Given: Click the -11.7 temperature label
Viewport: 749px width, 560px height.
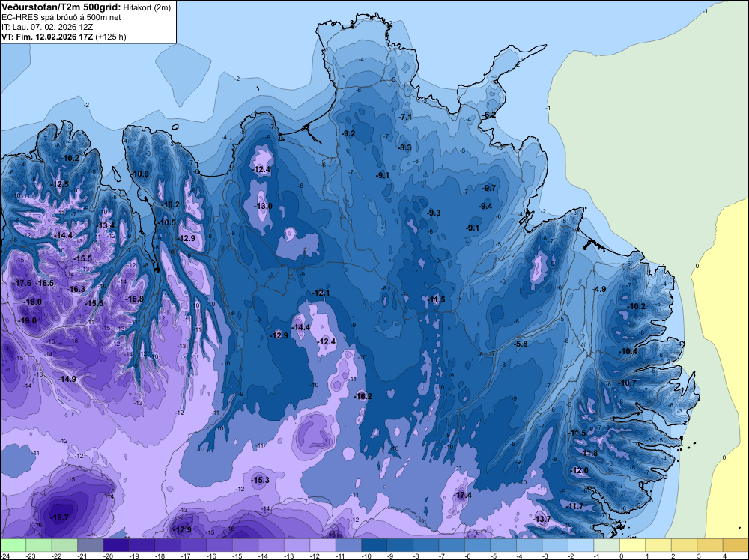Looking at the screenshot, I should tap(574, 506).
